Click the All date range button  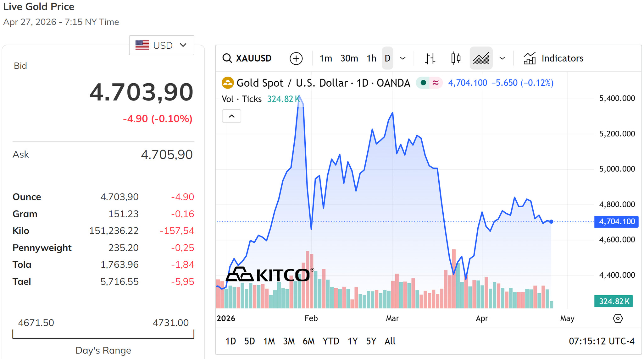click(390, 341)
